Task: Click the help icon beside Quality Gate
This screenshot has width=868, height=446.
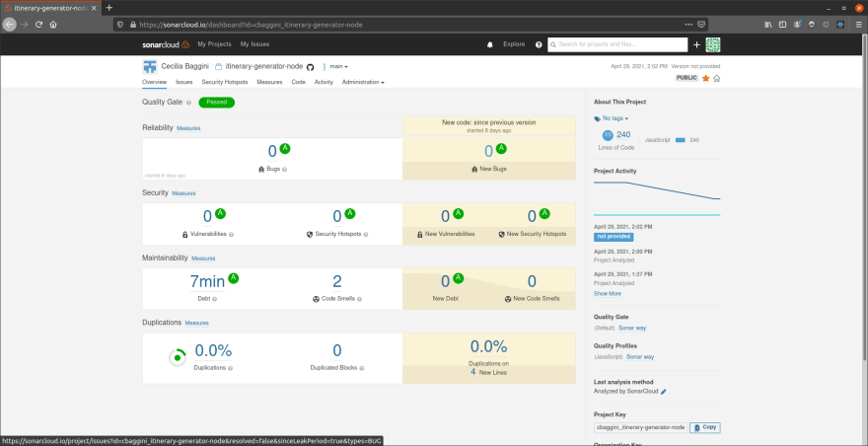Action: [188, 103]
